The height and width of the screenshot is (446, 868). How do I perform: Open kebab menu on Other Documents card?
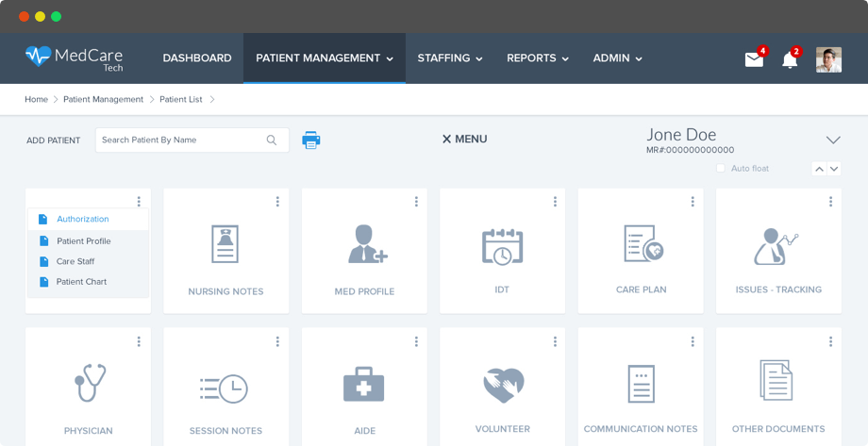(830, 341)
